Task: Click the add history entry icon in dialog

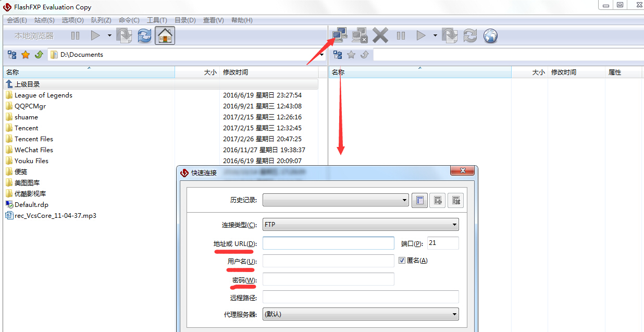Action: click(438, 200)
